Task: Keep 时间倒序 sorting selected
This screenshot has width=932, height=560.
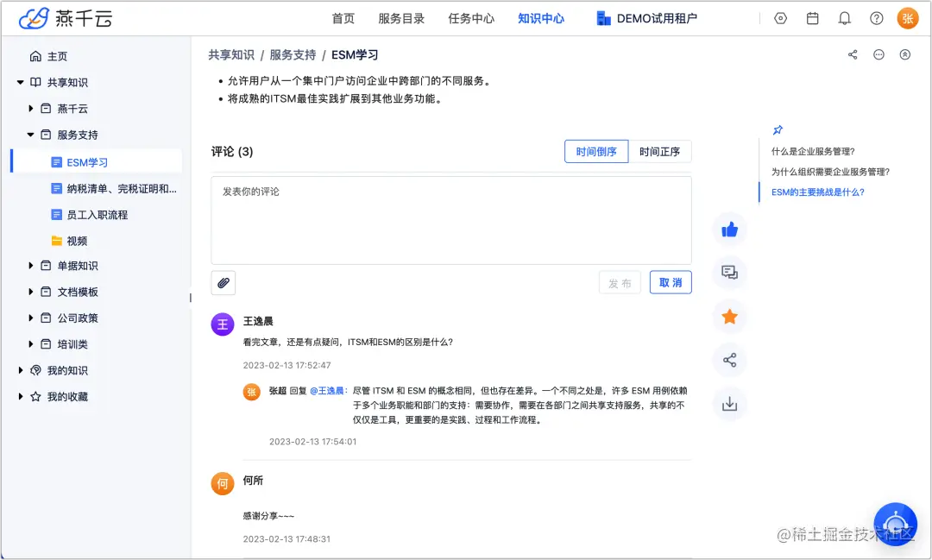Action: [x=596, y=151]
